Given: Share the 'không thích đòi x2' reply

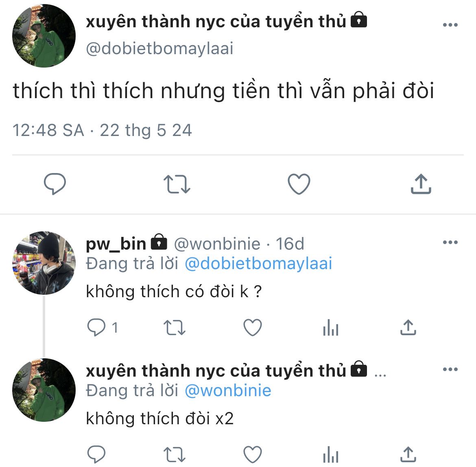Looking at the screenshot, I should coord(408,454).
